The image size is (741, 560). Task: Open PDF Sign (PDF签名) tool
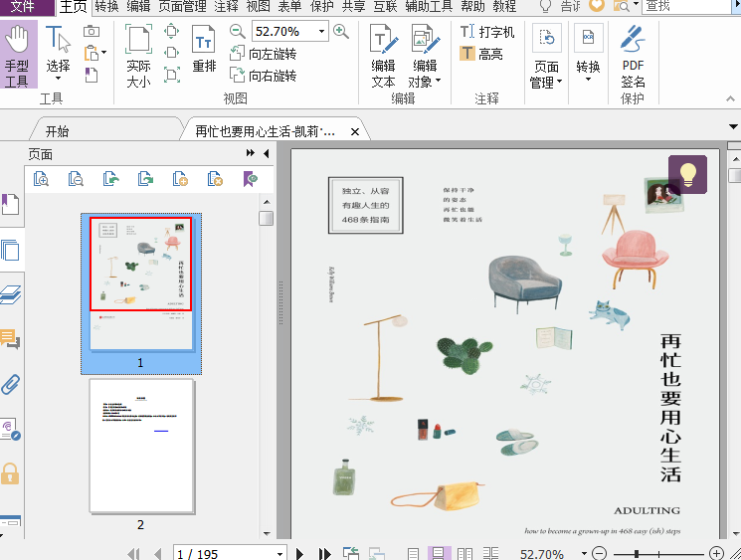(x=633, y=57)
